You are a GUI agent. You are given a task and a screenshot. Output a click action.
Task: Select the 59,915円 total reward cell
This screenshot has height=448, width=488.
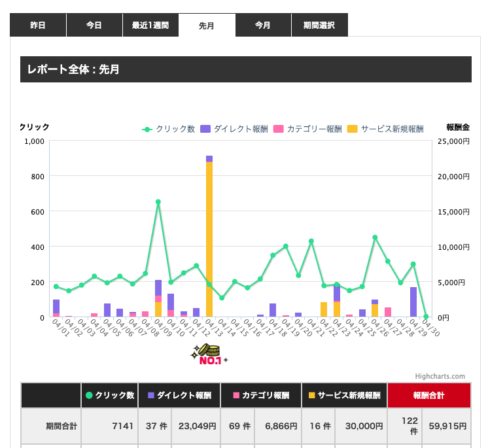[x=446, y=426]
